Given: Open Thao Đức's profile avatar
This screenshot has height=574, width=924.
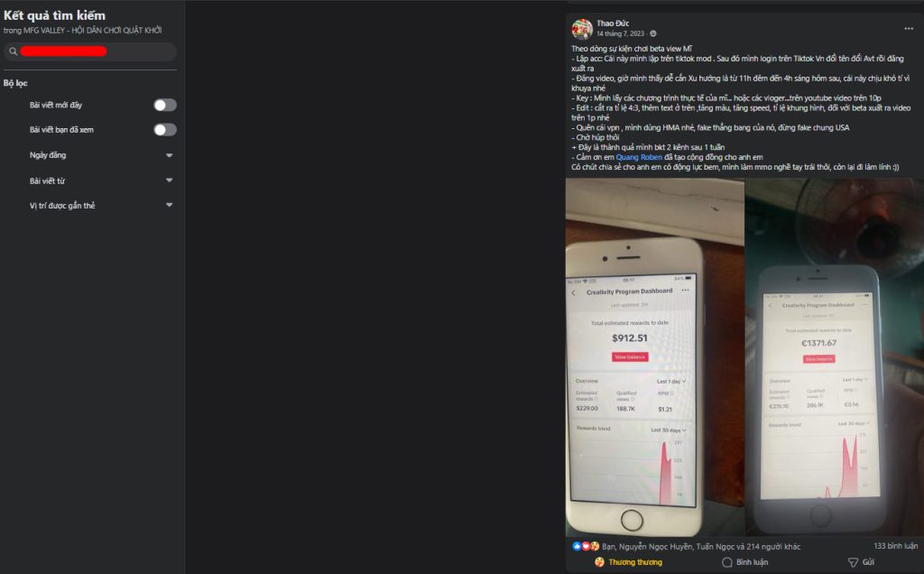Looking at the screenshot, I should 582,28.
